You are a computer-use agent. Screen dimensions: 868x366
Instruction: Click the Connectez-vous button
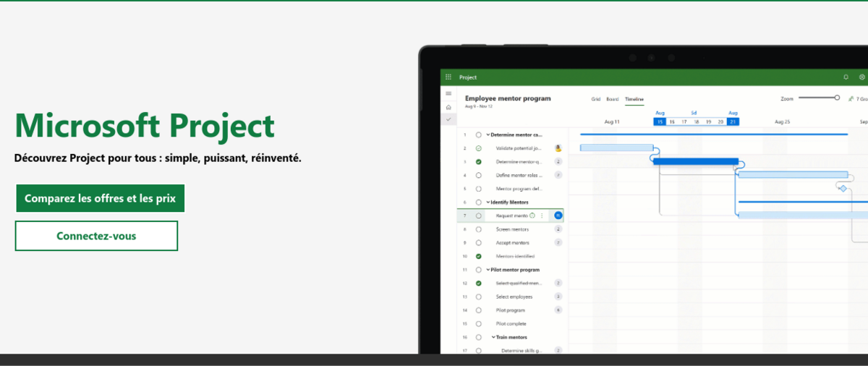[96, 236]
